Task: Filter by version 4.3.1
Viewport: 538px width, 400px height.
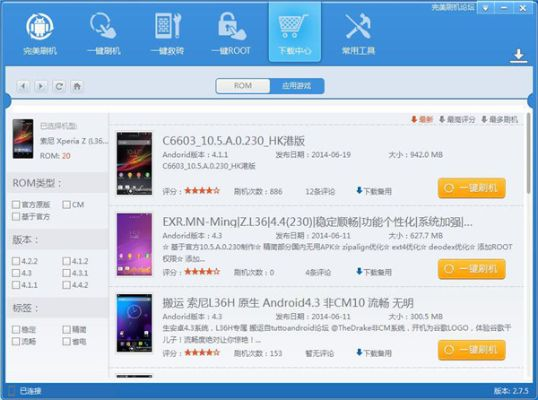Action: (67, 273)
